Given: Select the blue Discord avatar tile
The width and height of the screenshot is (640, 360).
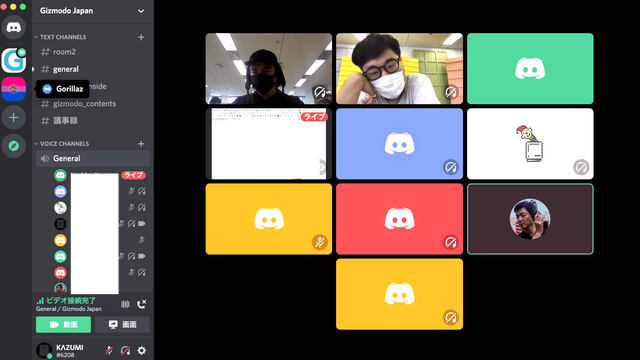Looking at the screenshot, I should (x=399, y=144).
